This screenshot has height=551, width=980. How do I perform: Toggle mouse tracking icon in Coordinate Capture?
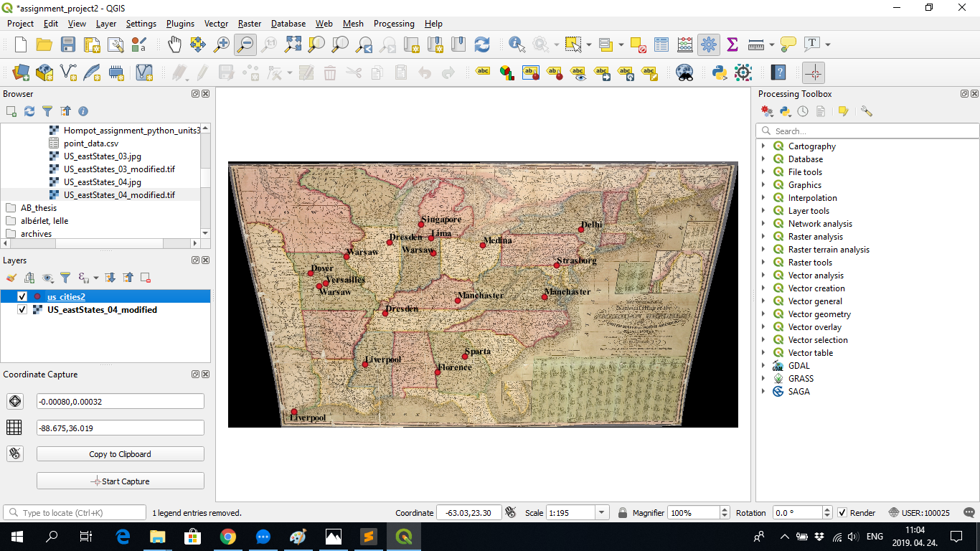(14, 454)
